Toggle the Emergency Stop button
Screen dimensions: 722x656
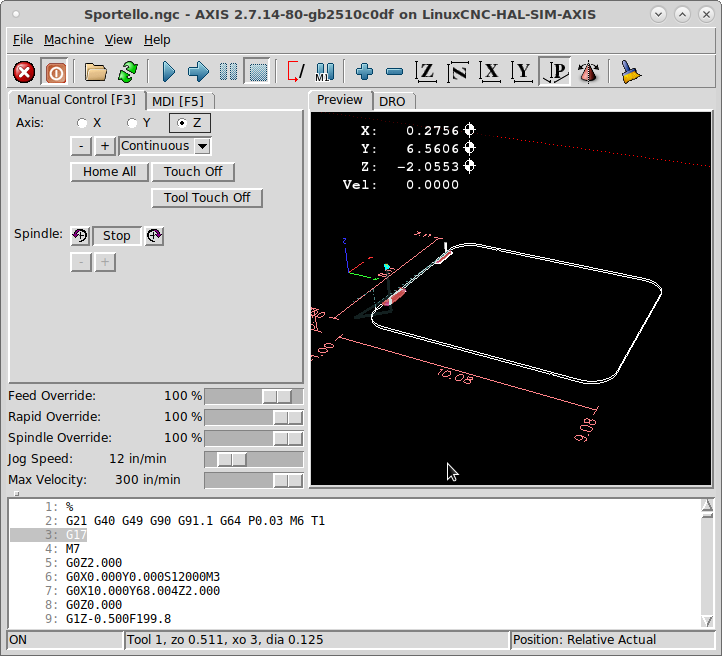[x=24, y=72]
